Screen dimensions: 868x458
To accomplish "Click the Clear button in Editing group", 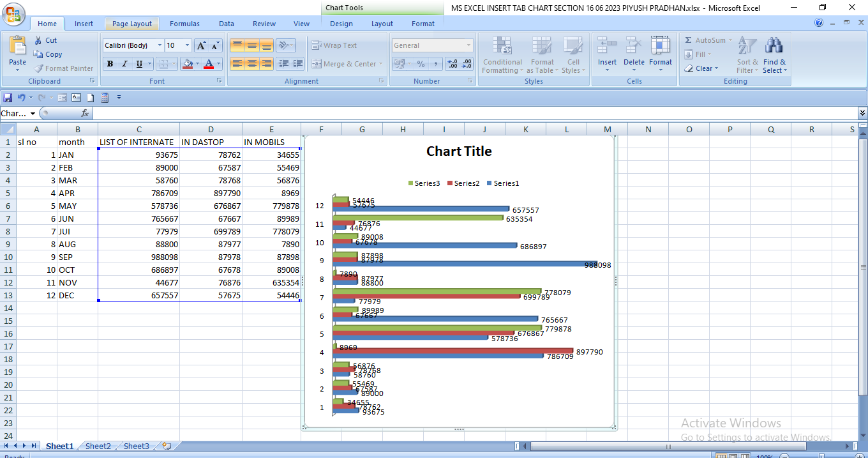I will [703, 68].
